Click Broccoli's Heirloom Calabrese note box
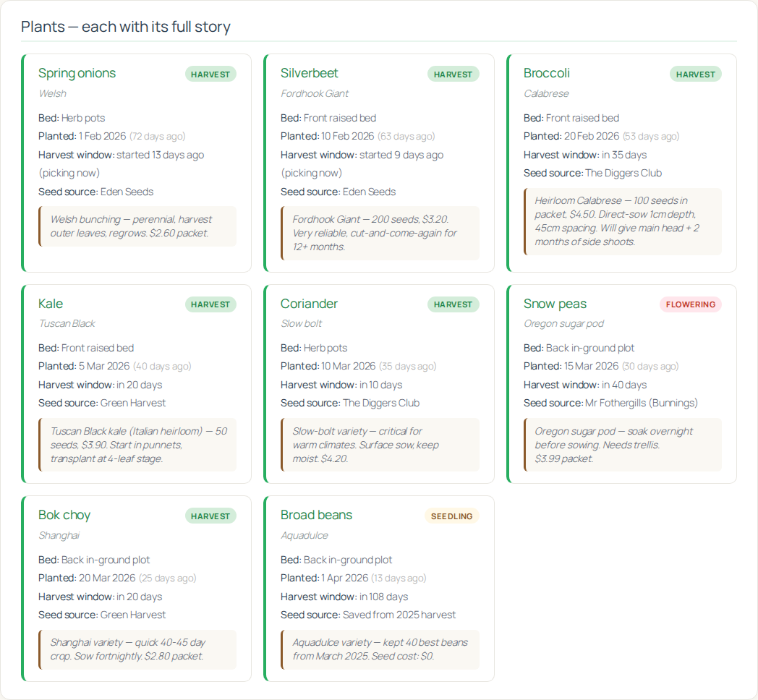The image size is (758, 700). coord(622,221)
